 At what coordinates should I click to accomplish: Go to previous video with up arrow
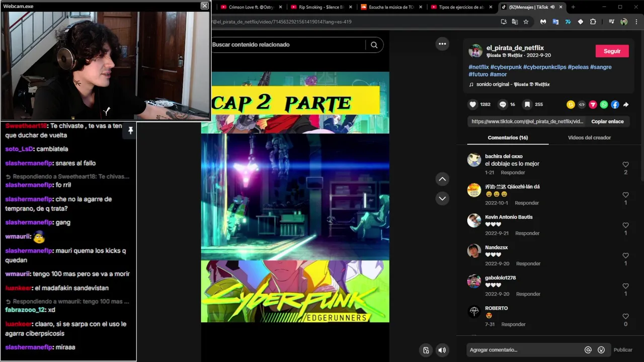tap(442, 179)
